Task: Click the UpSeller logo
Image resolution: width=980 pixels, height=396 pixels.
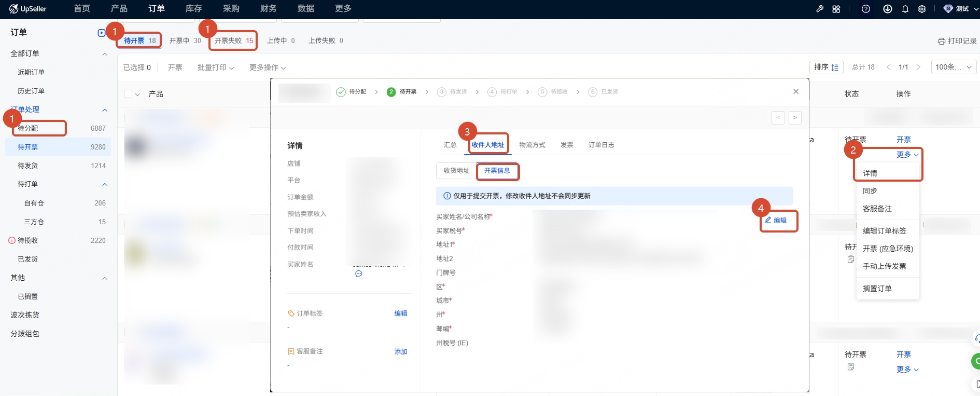Action: tap(27, 9)
